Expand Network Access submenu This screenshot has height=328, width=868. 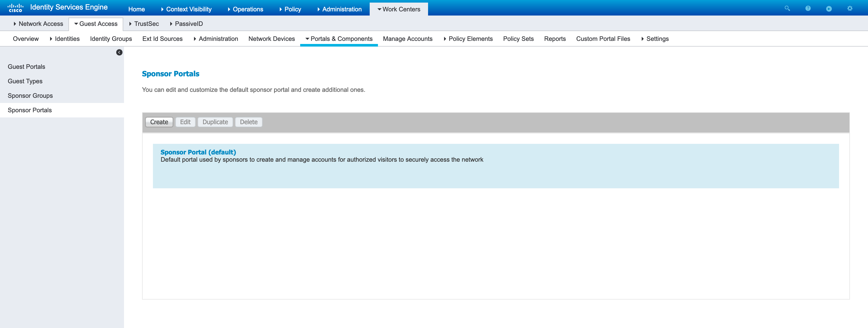click(38, 24)
